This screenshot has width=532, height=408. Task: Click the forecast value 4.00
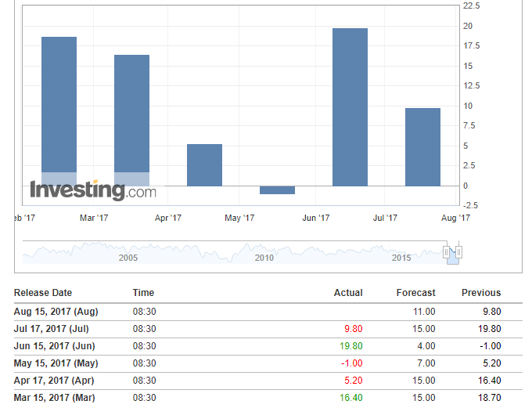pyautogui.click(x=426, y=346)
